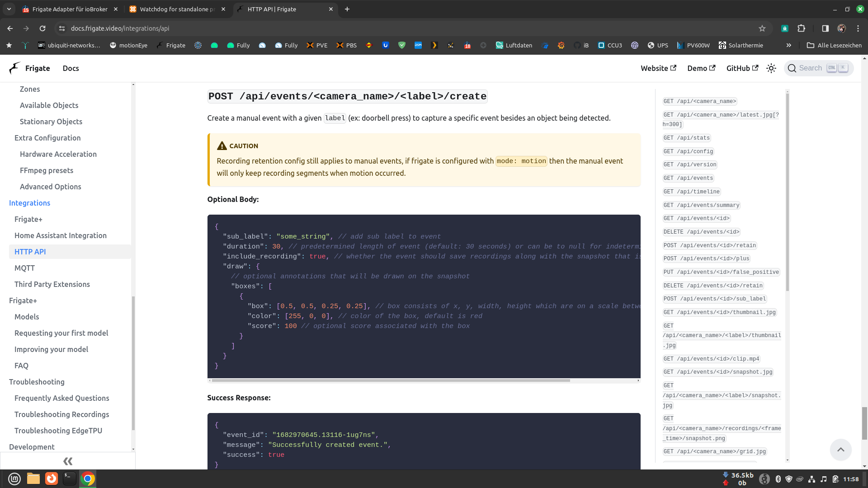Open the Chrome profile avatar
Viewport: 868px width, 488px height.
click(841, 28)
